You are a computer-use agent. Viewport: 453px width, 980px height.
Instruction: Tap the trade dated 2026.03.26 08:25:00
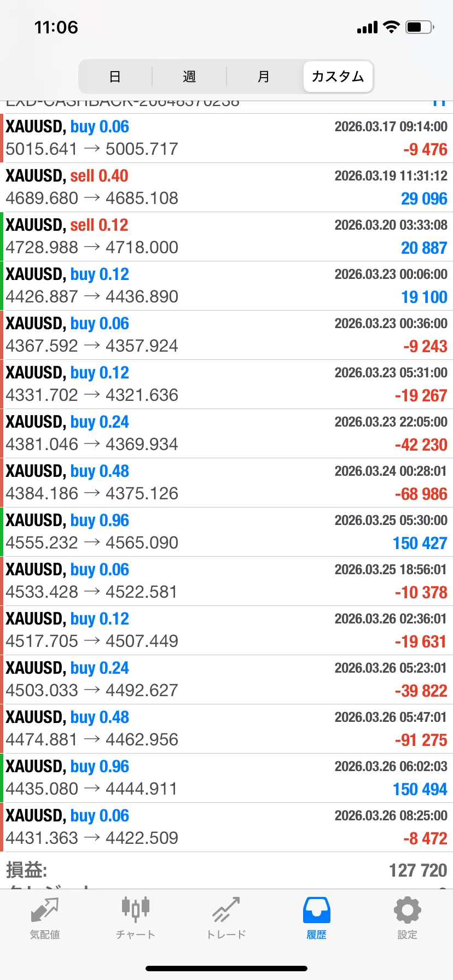[226, 827]
